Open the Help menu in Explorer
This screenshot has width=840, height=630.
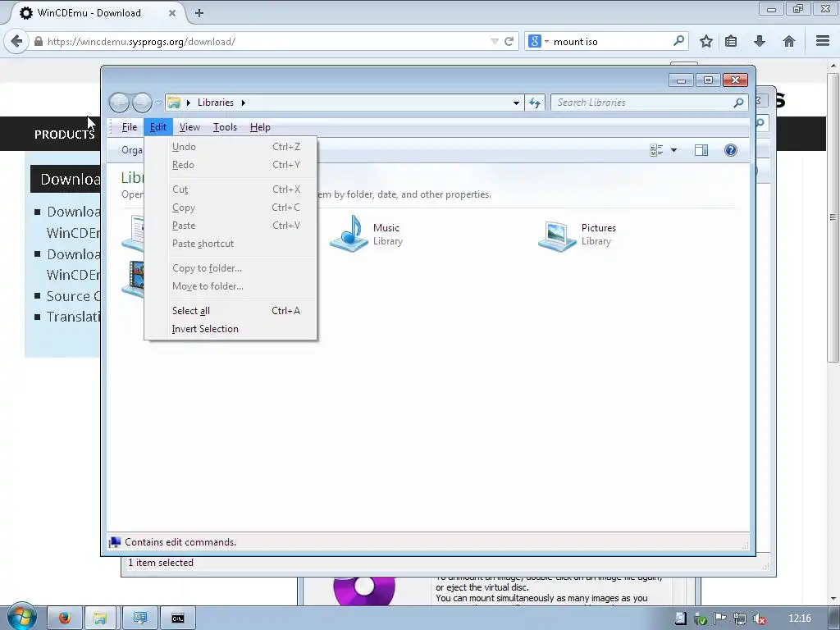click(x=260, y=127)
